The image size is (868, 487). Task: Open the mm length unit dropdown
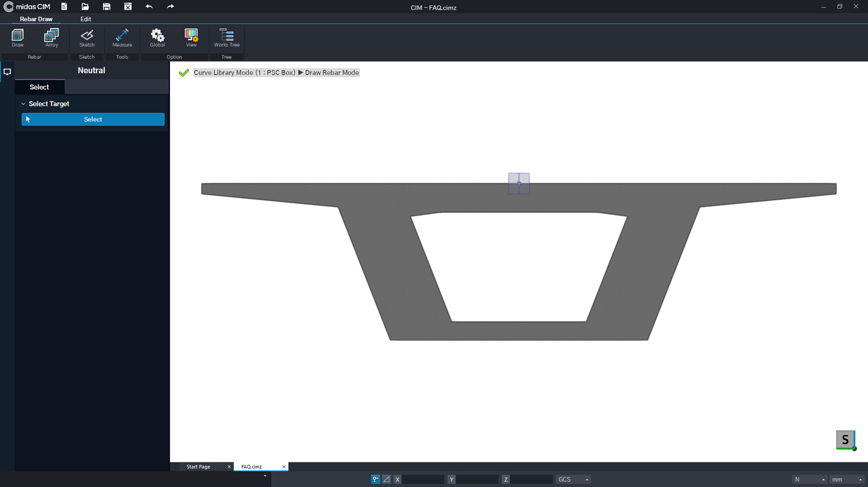tap(847, 479)
